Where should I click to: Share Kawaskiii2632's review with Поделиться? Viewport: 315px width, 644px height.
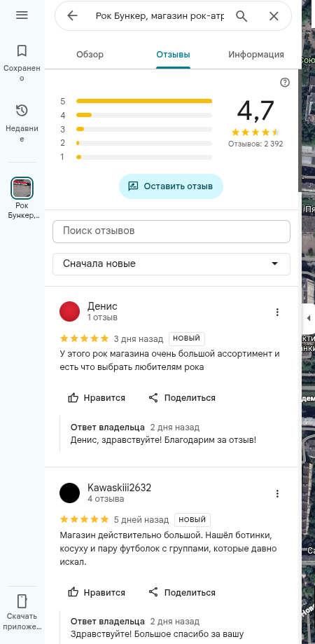coord(182,592)
